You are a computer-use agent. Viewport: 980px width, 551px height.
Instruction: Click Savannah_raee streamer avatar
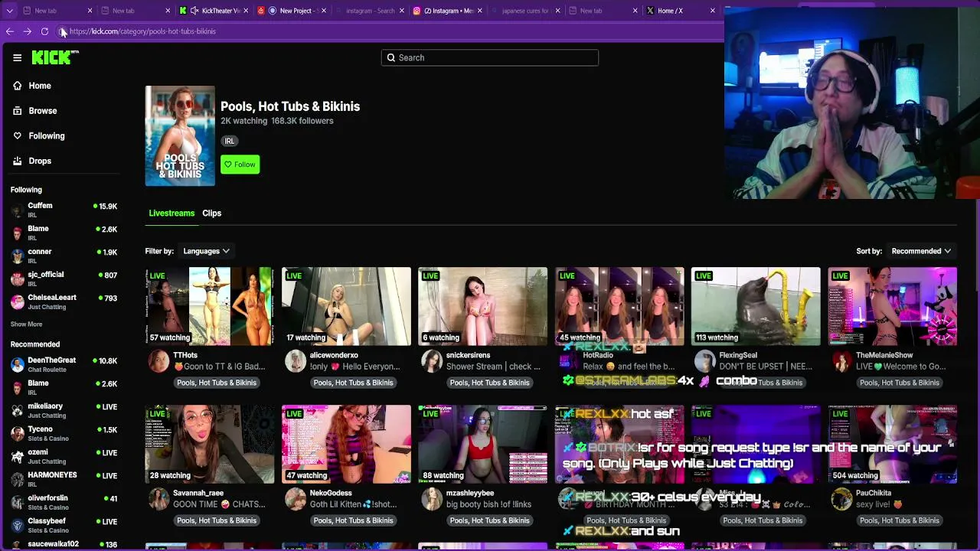(158, 499)
